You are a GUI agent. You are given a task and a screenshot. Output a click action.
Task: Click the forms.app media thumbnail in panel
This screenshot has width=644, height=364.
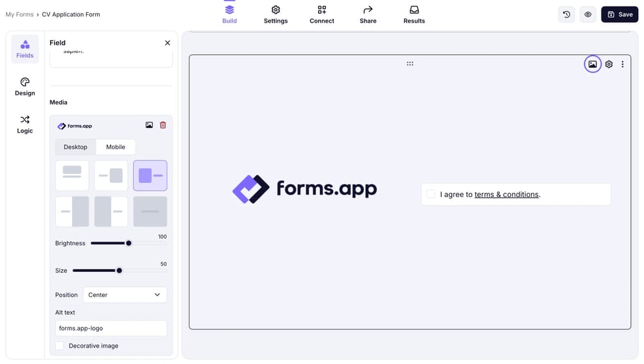pos(75,126)
